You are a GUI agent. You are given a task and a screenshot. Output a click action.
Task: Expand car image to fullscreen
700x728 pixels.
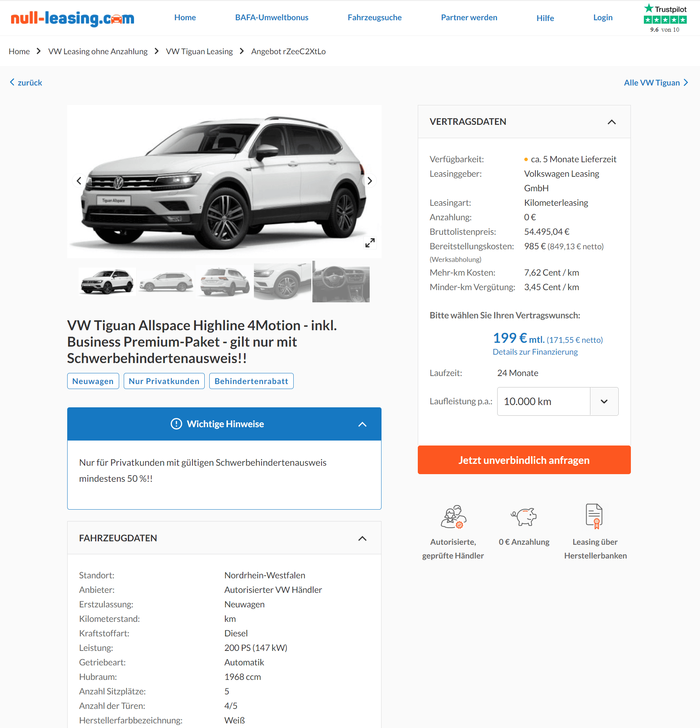370,243
